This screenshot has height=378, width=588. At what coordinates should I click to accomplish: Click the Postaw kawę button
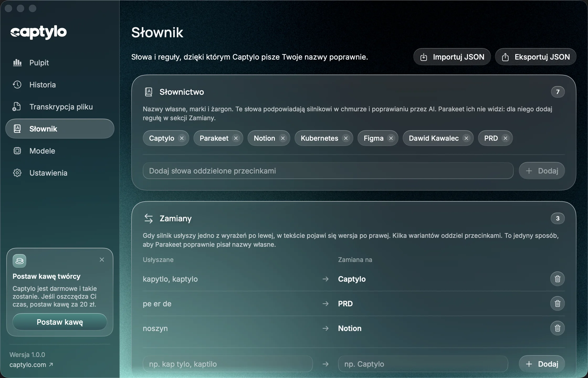[60, 322]
